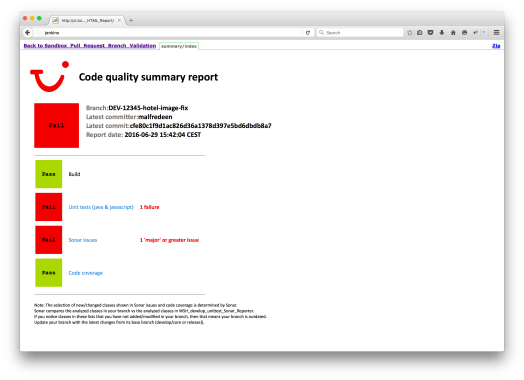The height and width of the screenshot is (380, 524).
Task: Open the hamburger menu
Action: pos(497,32)
